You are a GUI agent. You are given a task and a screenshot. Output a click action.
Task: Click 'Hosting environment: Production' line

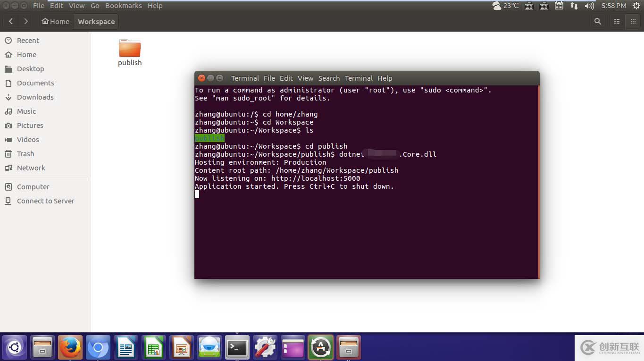pos(260,162)
